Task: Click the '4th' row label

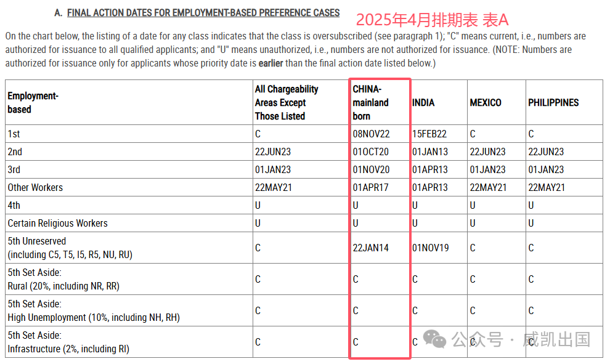Action: (14, 205)
